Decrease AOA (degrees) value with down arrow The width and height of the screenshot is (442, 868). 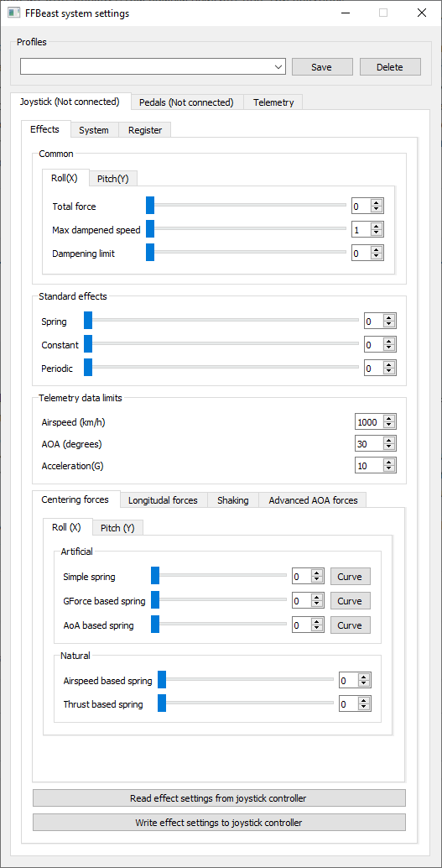click(x=389, y=447)
